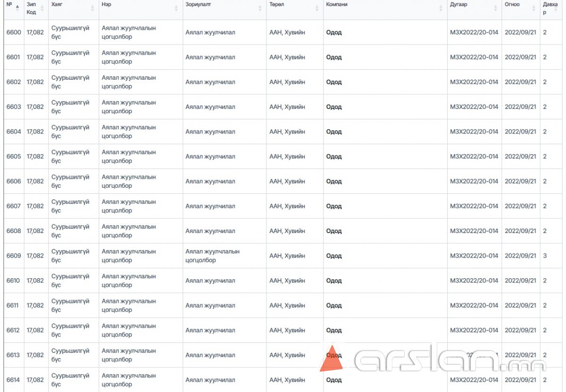Sort by Зориулалт column arrow icon
This screenshot has height=392, width=566.
(x=260, y=8)
